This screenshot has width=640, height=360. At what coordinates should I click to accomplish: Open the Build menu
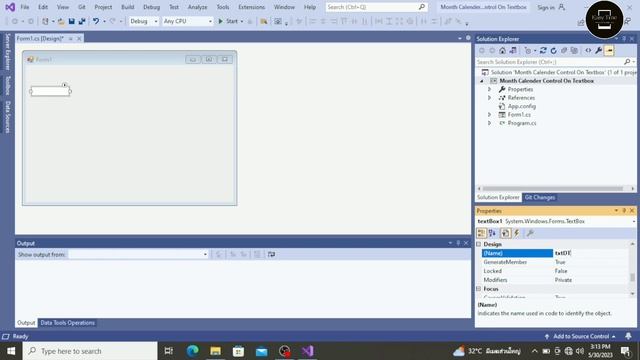tap(128, 7)
